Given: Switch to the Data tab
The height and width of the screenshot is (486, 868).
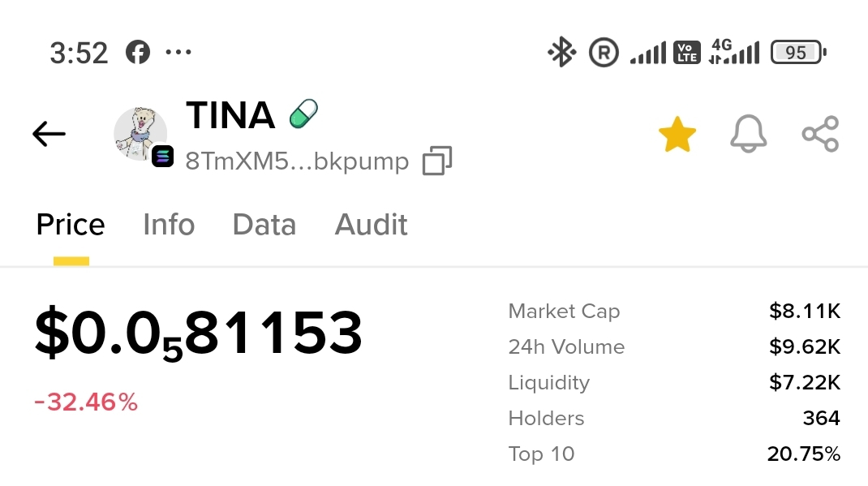Looking at the screenshot, I should (264, 225).
